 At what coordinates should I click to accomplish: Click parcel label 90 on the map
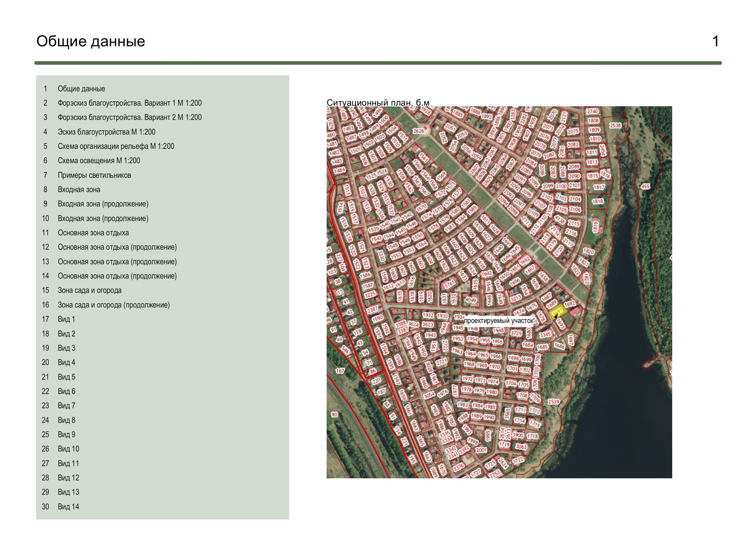point(335,415)
